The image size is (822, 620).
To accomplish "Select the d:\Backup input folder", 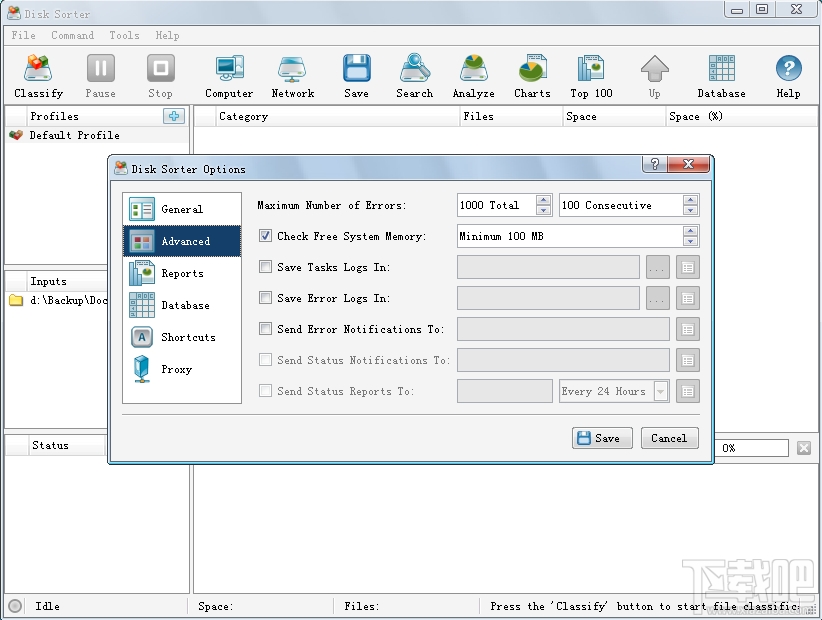I will point(57,300).
